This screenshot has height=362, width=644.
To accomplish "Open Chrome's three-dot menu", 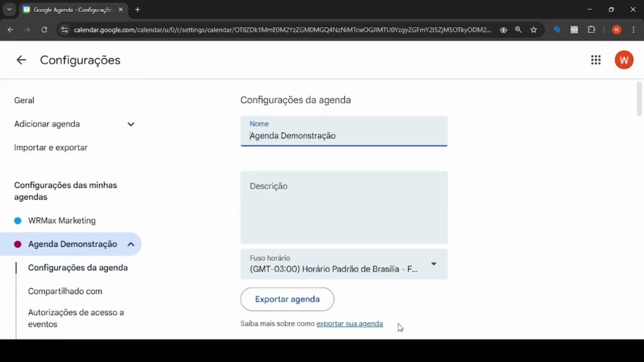I will click(633, 30).
